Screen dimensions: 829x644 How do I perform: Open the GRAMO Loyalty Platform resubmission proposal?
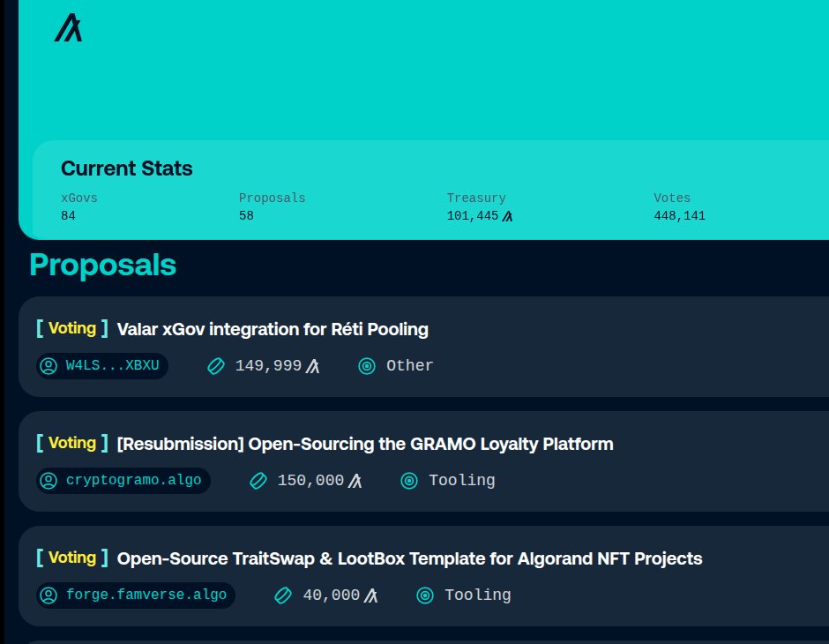coord(365,444)
